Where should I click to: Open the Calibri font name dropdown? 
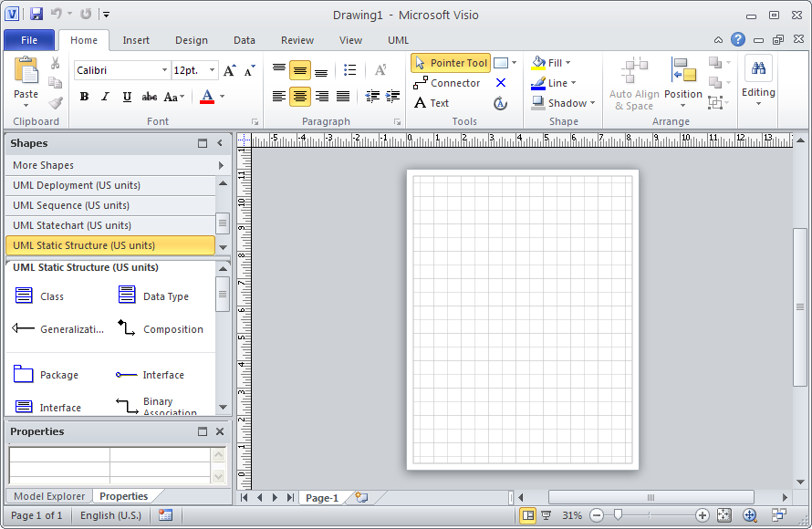coord(164,70)
